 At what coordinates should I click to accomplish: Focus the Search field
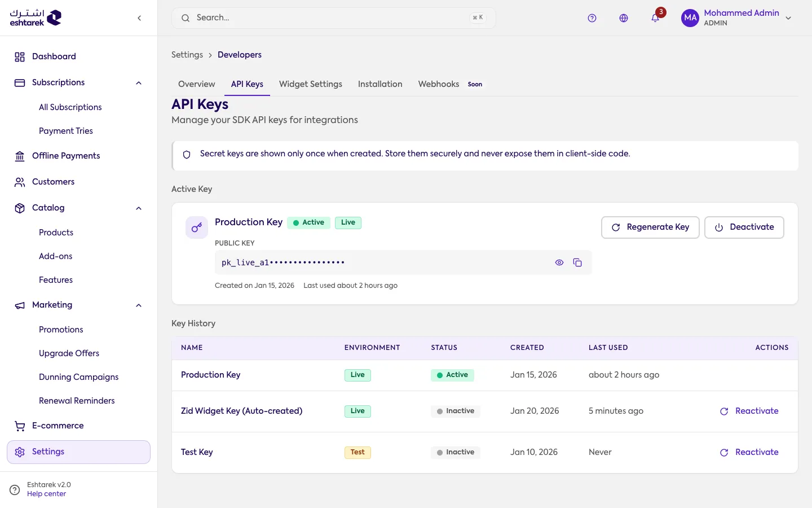[x=333, y=18]
